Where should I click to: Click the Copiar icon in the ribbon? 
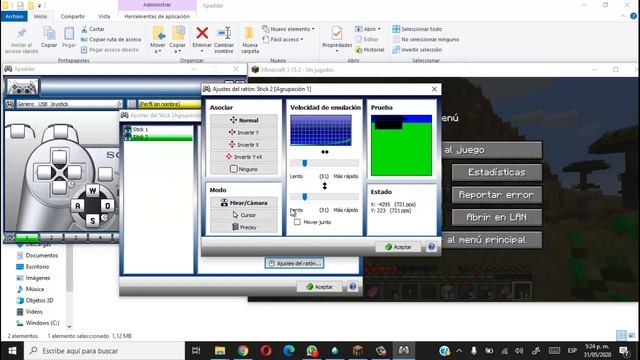(49, 33)
